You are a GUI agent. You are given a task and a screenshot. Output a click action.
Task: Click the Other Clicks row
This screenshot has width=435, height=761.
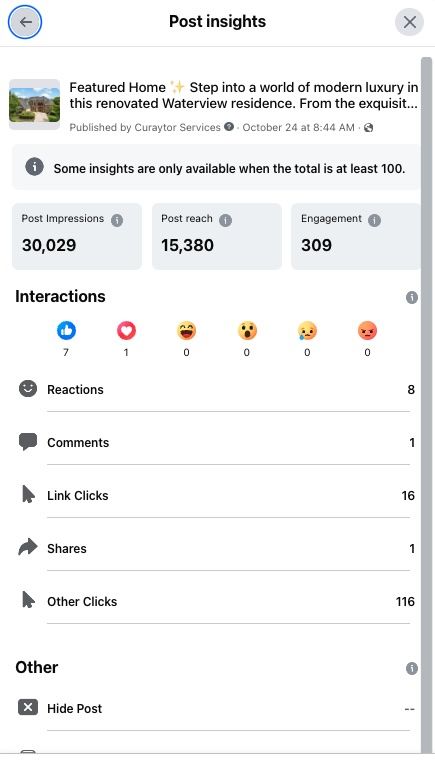coord(217,602)
